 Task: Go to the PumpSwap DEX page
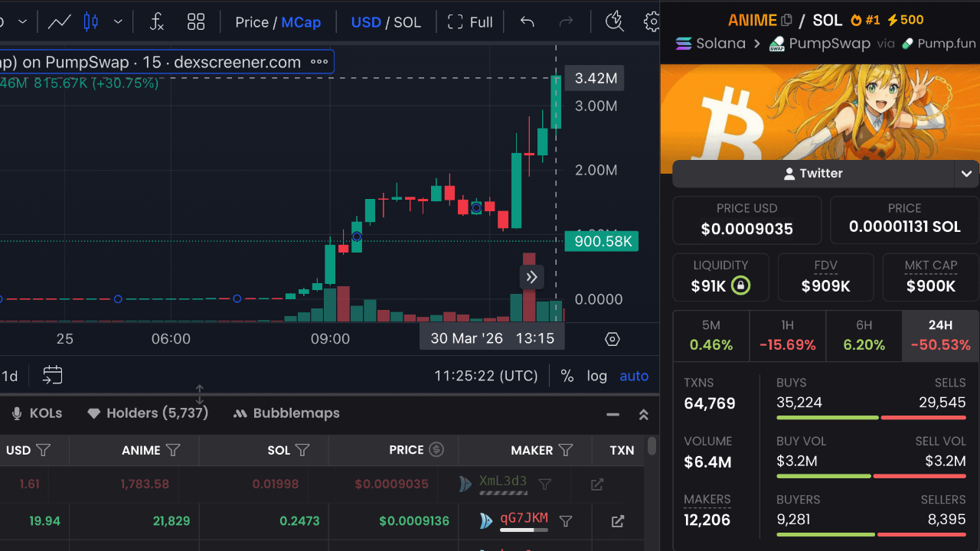819,44
